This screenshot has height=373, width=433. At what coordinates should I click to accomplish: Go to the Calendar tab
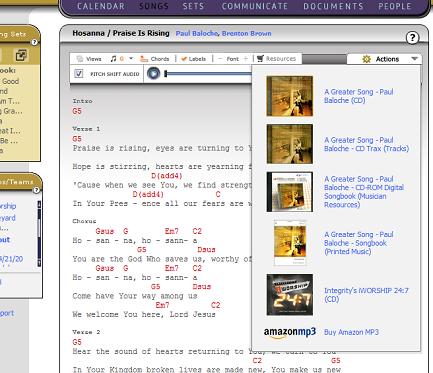point(101,6)
